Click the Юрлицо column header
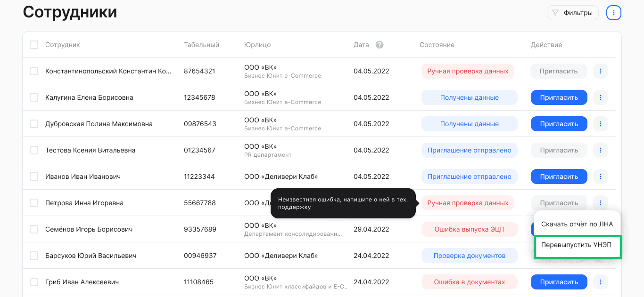Screen dimensions: 644x297 click(257, 45)
